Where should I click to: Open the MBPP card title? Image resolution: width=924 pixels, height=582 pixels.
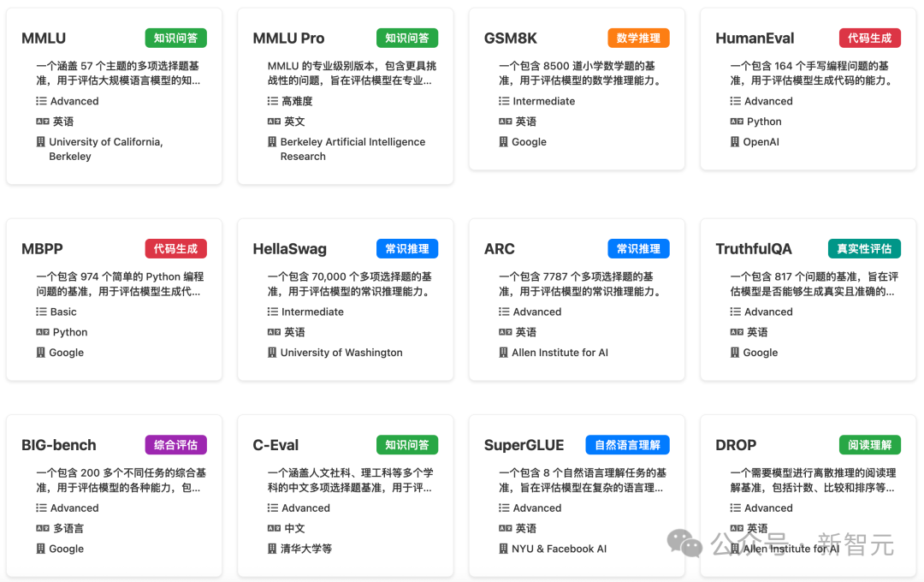(42, 249)
